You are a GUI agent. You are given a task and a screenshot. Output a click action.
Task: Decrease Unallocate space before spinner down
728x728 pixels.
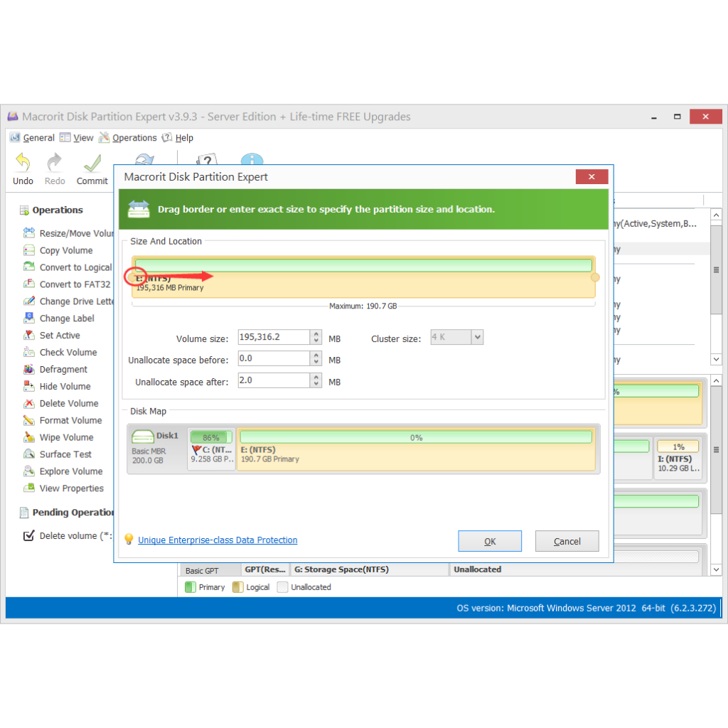click(x=316, y=362)
